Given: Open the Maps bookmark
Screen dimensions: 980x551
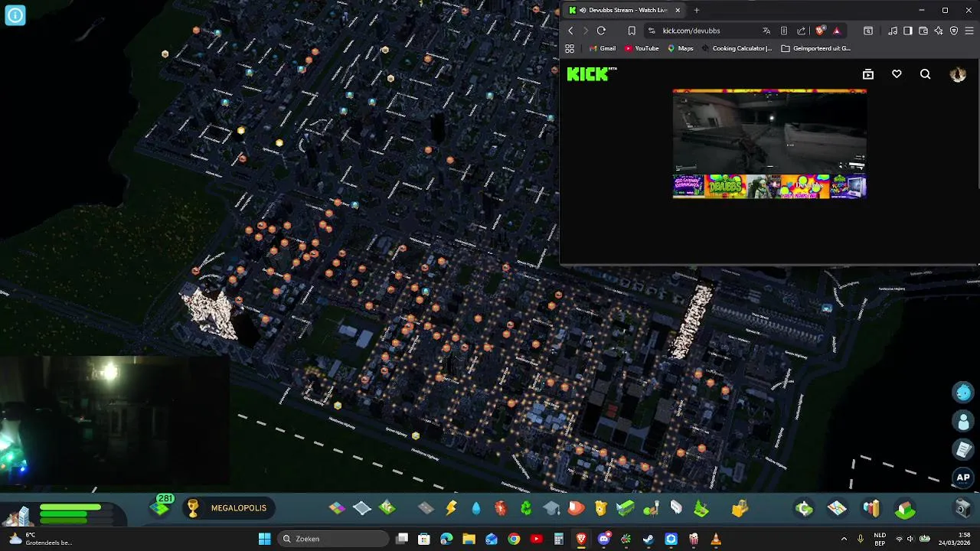Looking at the screenshot, I should [680, 48].
